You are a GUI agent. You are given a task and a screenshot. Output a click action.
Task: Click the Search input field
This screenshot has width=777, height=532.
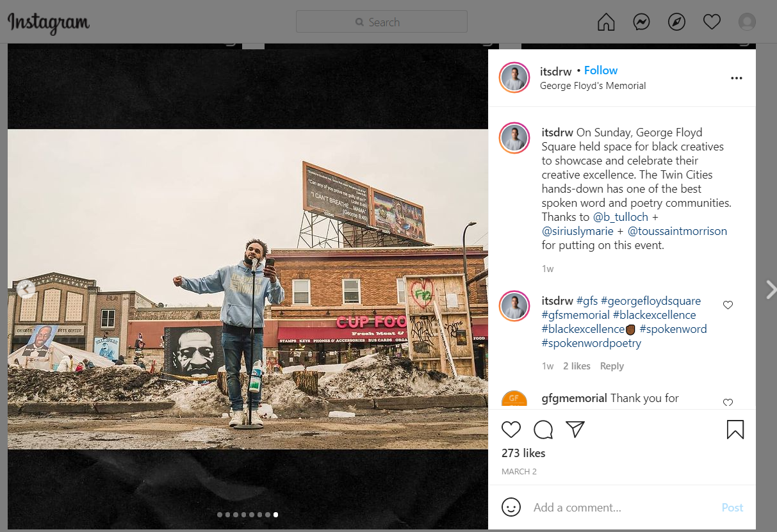[382, 22]
